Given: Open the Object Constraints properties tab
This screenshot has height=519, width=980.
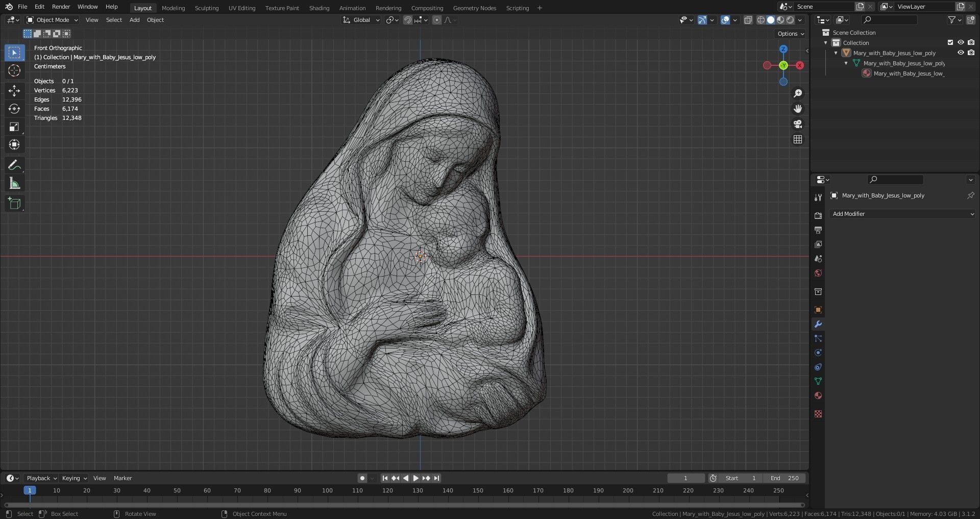Looking at the screenshot, I should 818,367.
